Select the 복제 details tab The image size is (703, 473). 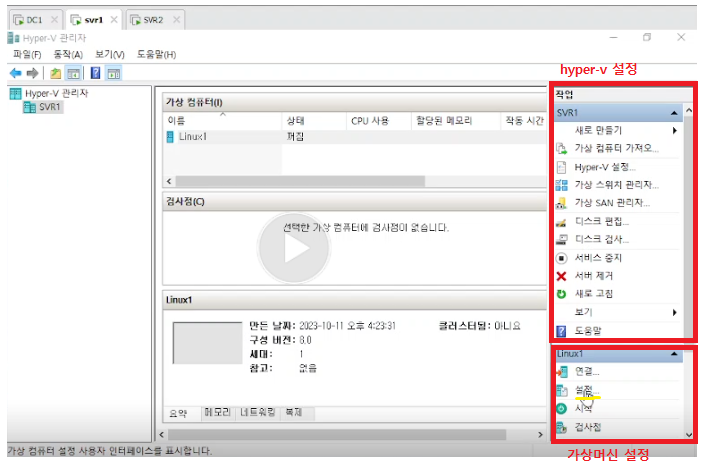[294, 412]
